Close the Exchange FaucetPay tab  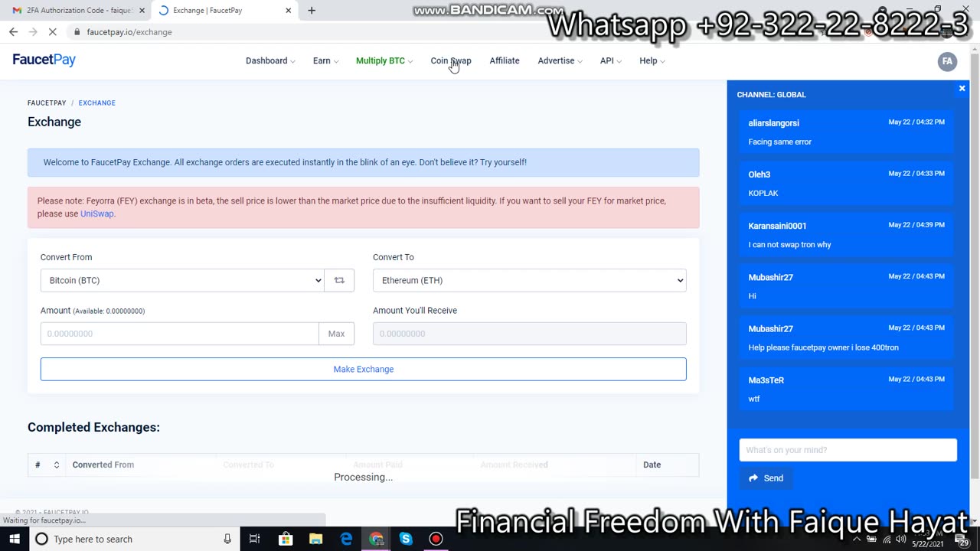[x=288, y=11]
